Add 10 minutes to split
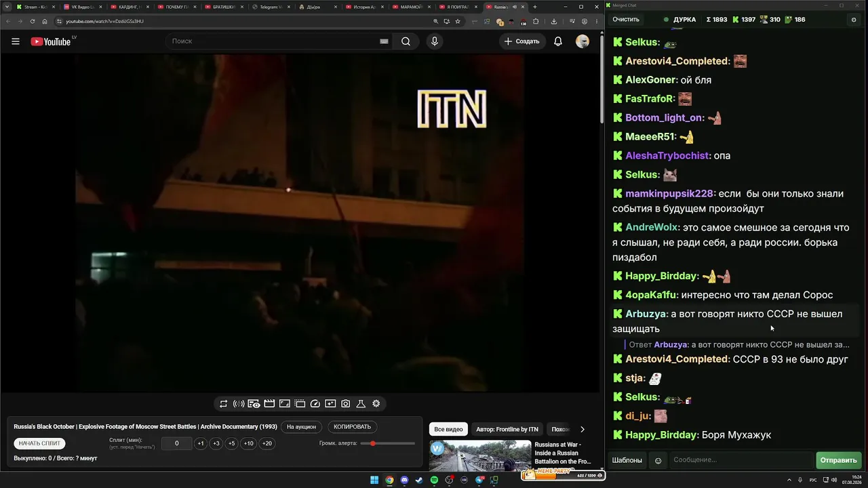Image resolution: width=868 pixels, height=488 pixels. tap(249, 443)
